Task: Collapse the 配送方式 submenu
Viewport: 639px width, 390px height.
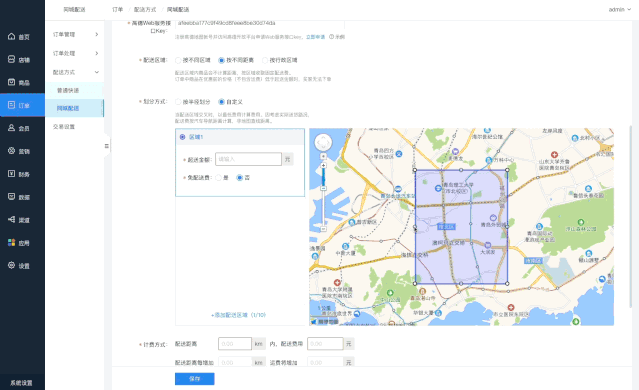Action: click(x=75, y=72)
